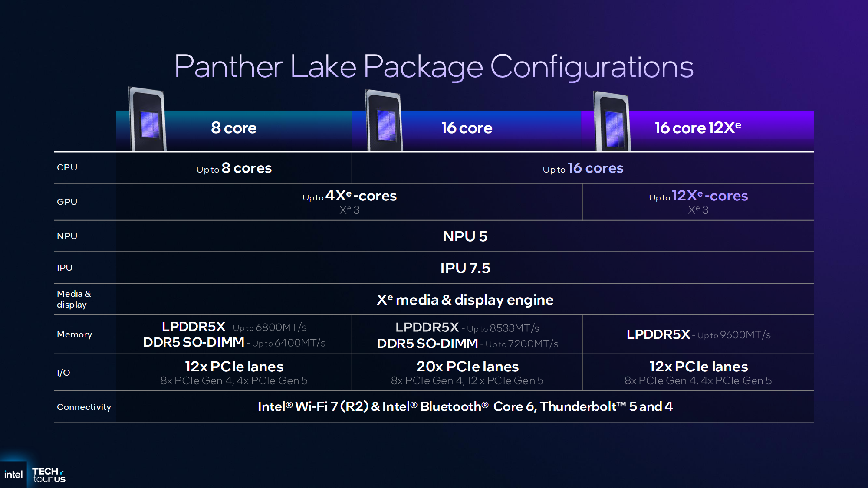The height and width of the screenshot is (488, 868).
Task: Click the chip image beside the 8 core header
Action: (x=148, y=120)
